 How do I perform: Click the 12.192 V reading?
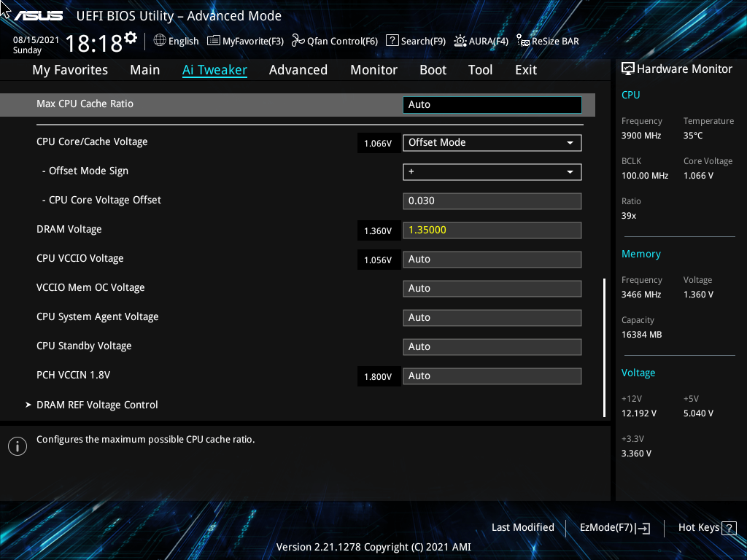pos(638,413)
